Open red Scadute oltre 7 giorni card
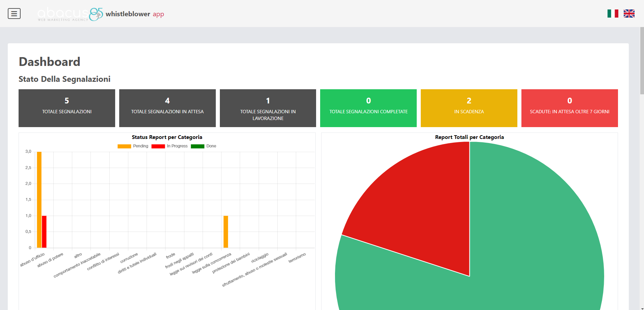This screenshot has height=310, width=644. click(569, 108)
